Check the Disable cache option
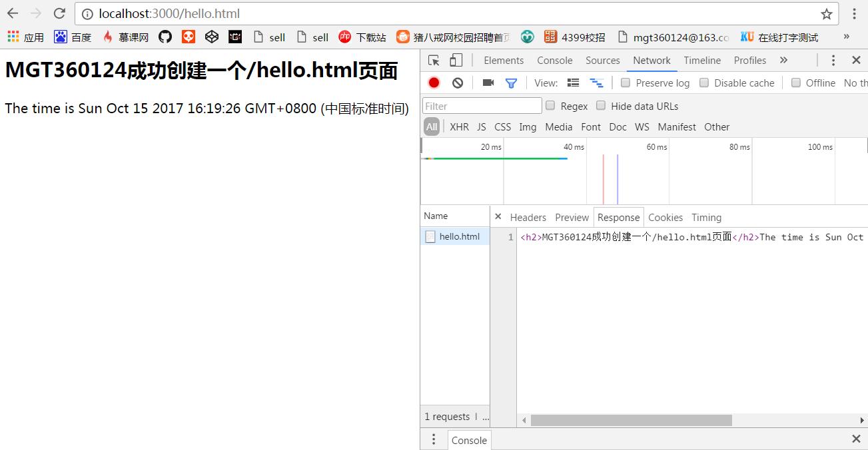This screenshot has width=868, height=450. pyautogui.click(x=704, y=83)
